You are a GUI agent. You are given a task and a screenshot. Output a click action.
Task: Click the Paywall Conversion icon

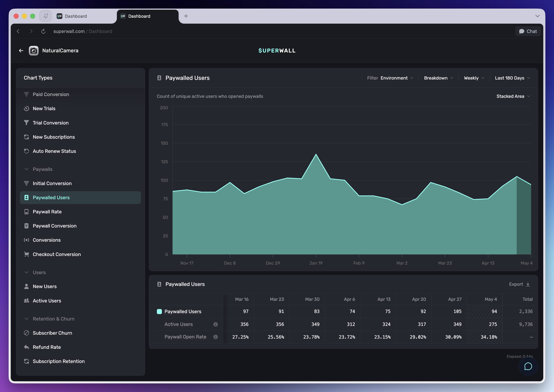coord(26,226)
